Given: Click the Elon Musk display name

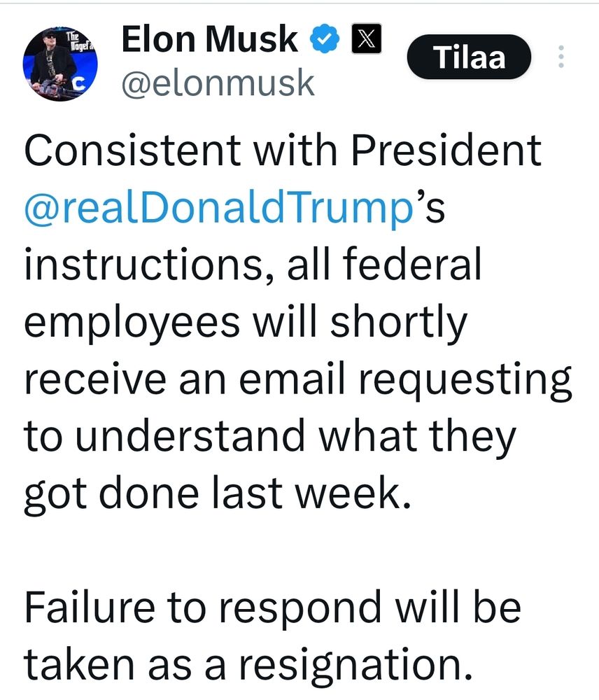Looking at the screenshot, I should click(210, 41).
